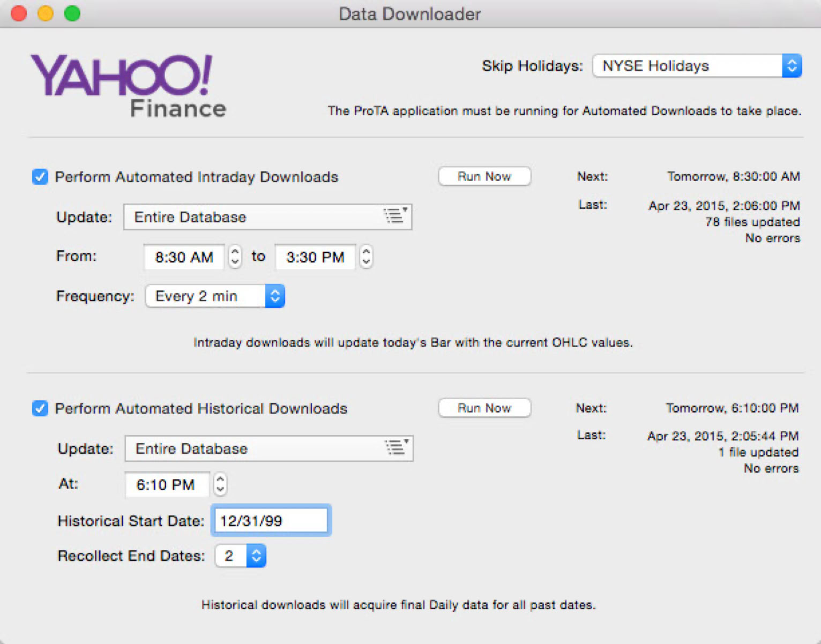Select the end time 3:30 PM field

pos(315,257)
